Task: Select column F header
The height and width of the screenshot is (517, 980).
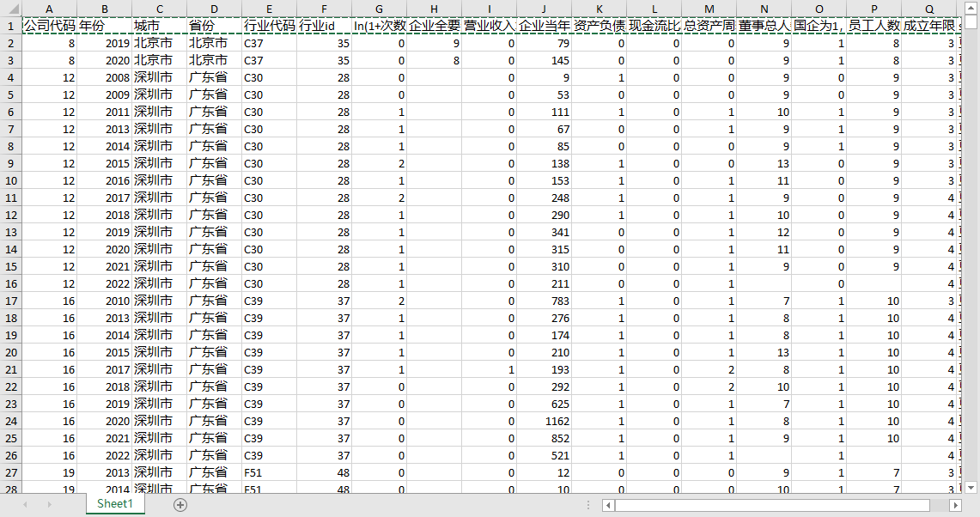Action: [x=325, y=9]
